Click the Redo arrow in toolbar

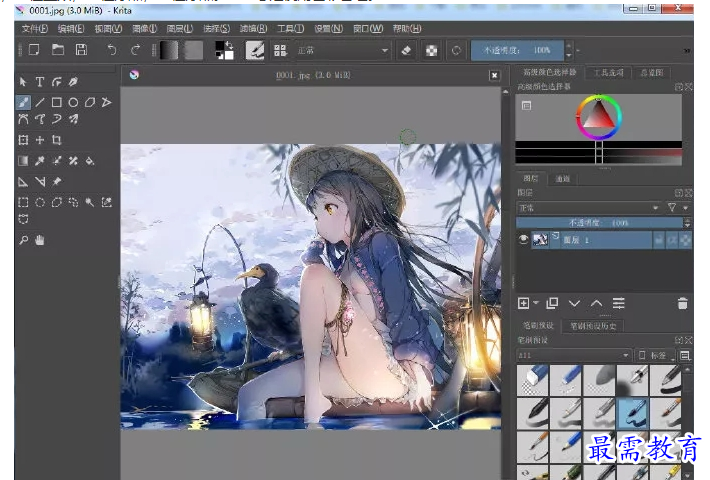[135, 50]
